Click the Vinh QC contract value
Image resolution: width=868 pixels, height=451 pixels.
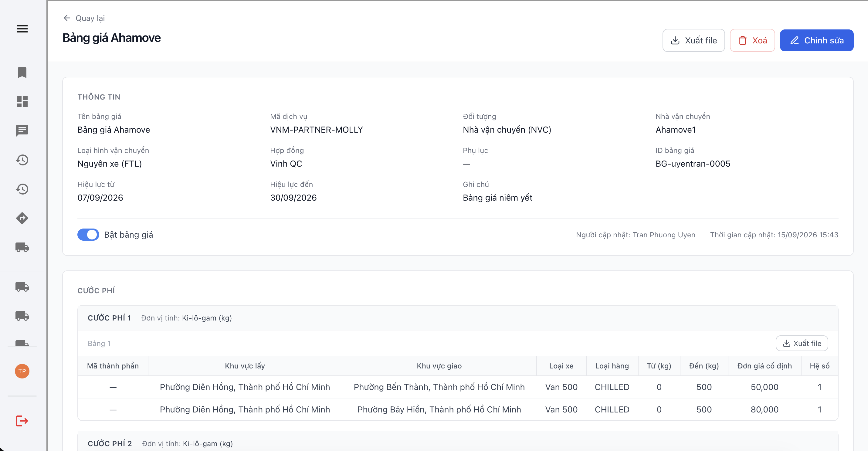click(x=286, y=164)
